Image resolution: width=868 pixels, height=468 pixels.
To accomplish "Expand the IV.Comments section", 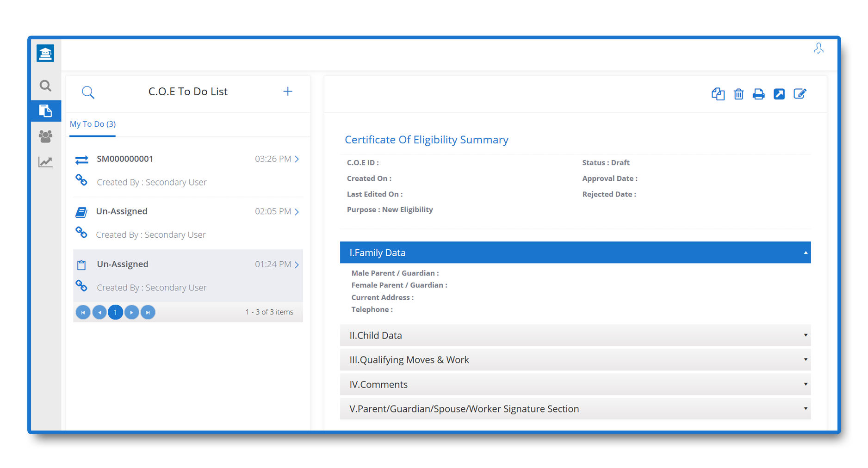I will 575,384.
